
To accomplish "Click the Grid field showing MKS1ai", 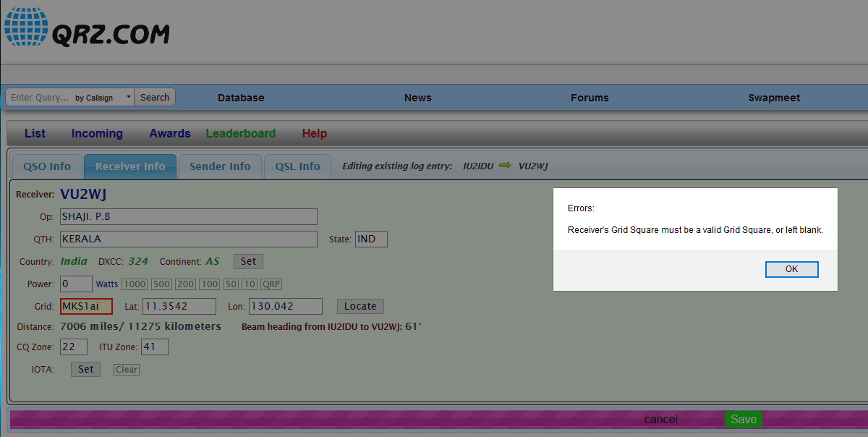I will tap(86, 306).
